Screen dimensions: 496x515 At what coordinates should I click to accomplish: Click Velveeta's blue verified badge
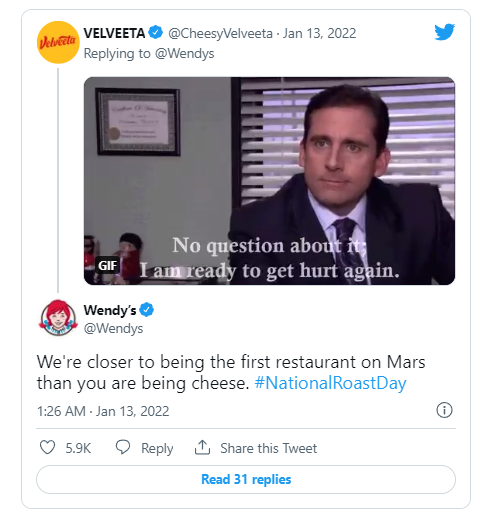[x=155, y=33]
